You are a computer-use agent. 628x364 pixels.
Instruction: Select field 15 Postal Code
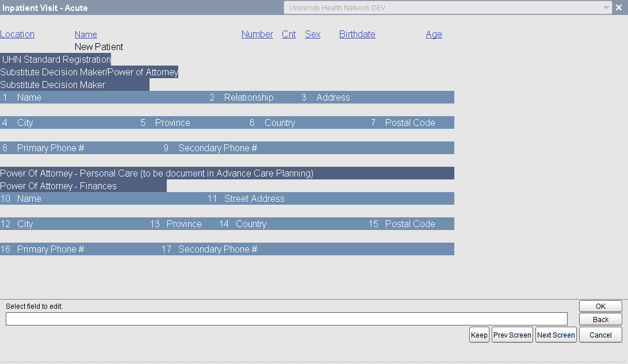(x=409, y=224)
